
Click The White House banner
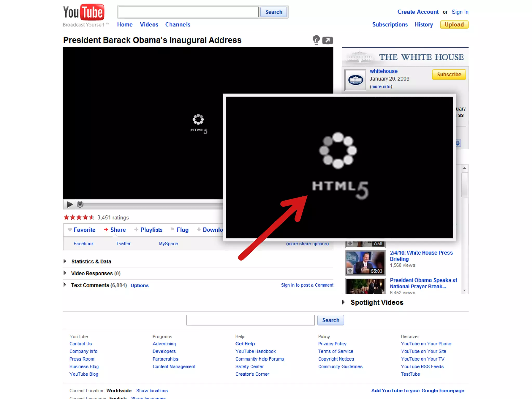(x=405, y=57)
